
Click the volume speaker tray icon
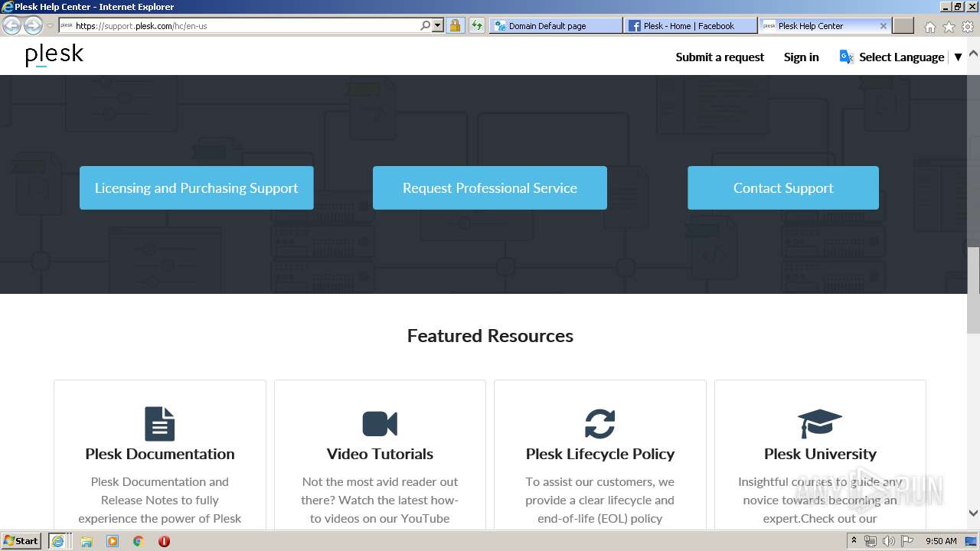point(889,541)
